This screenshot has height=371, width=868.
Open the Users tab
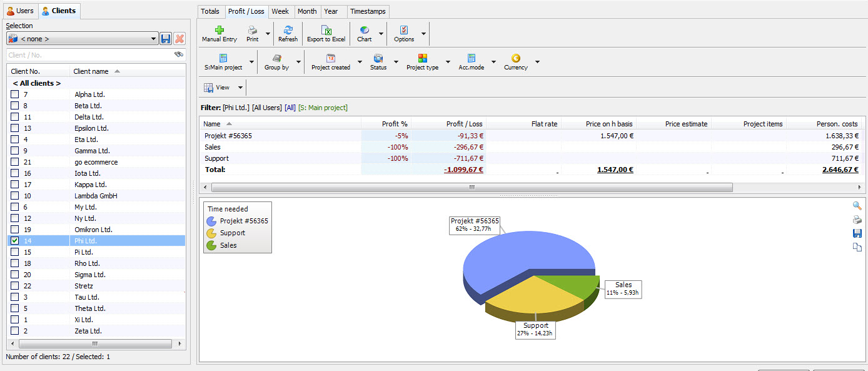21,11
